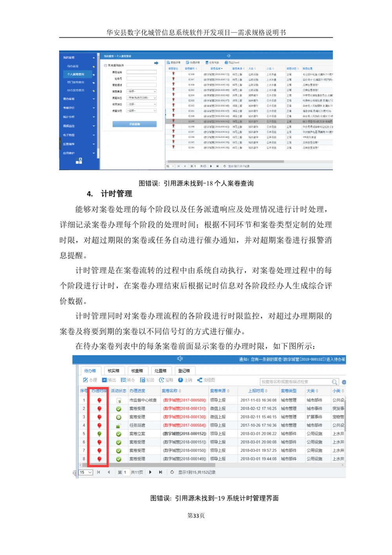Click the 开始查询 query button

(x=134, y=123)
